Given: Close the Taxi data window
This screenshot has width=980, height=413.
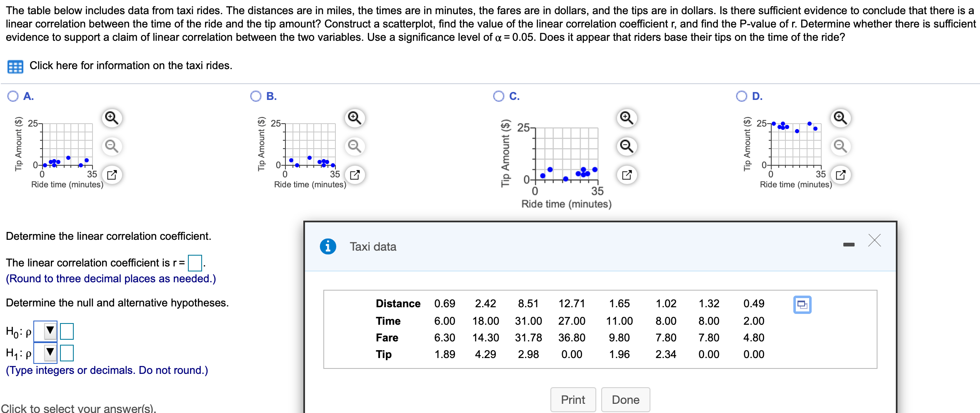Looking at the screenshot, I should pyautogui.click(x=874, y=241).
